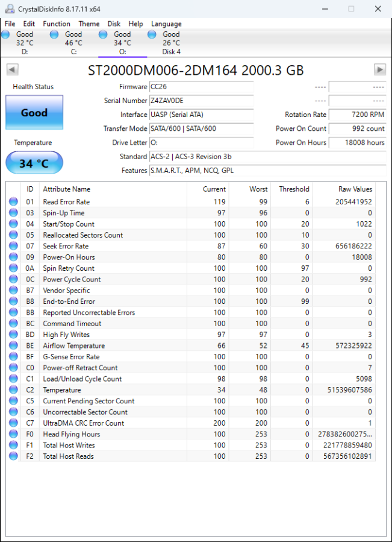The width and height of the screenshot is (392, 542).
Task: Click the status orb for End-to-End Error
Action: tap(13, 301)
